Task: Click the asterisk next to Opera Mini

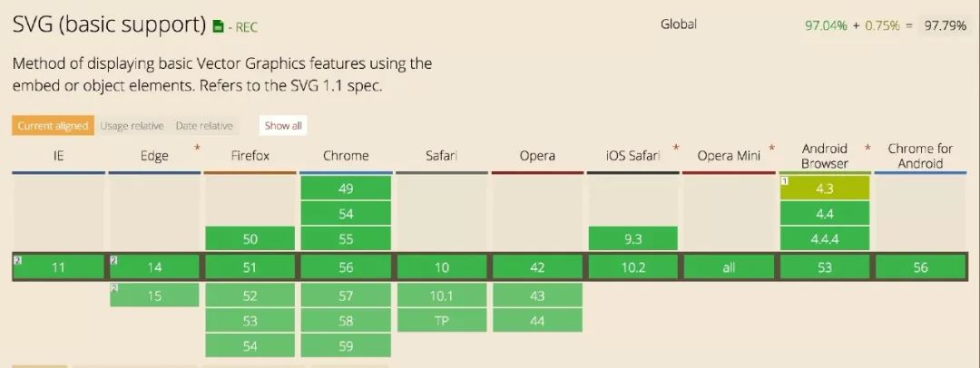Action: coord(771,148)
